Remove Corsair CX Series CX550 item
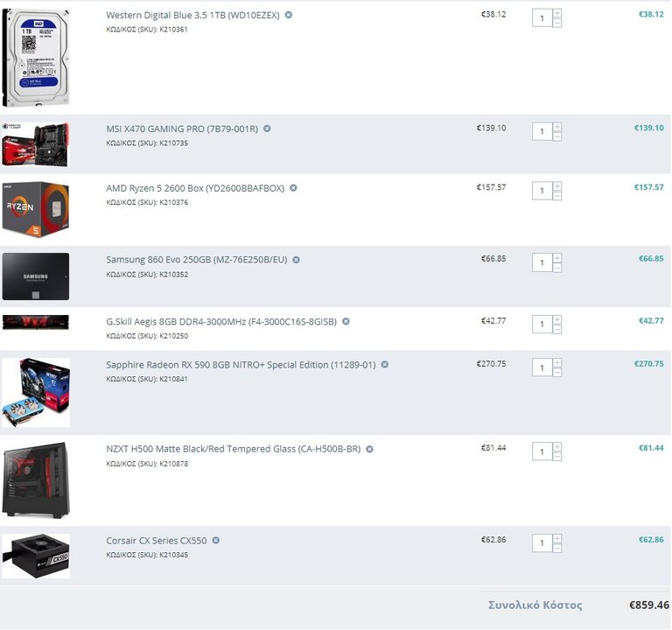The width and height of the screenshot is (672, 630). tap(216, 541)
